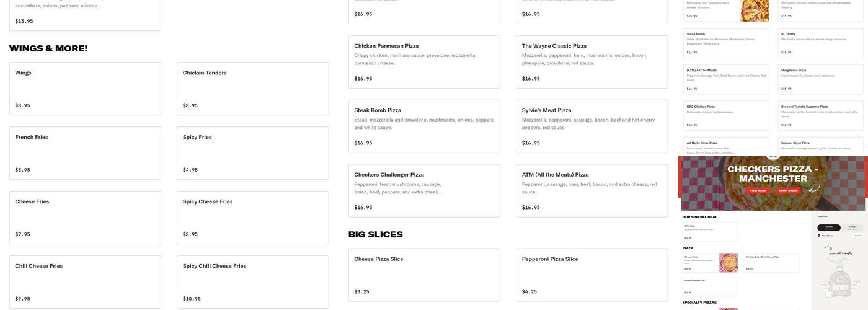Viewport: 868px width, 310px height.
Task: Switch to the Pickup order option
Action: pos(852,228)
